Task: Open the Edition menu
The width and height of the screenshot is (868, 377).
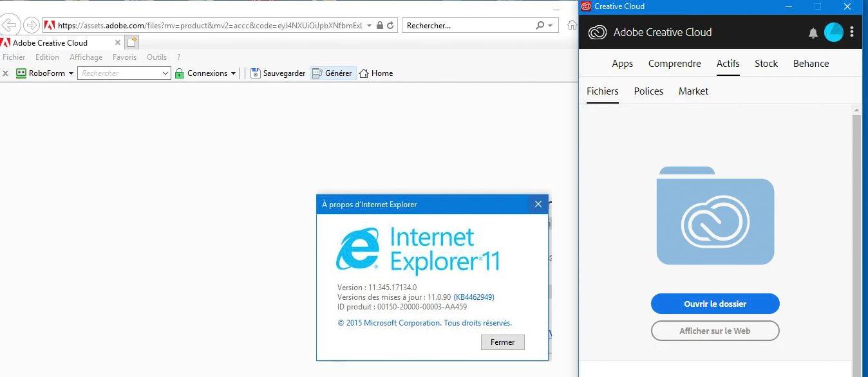Action: [48, 57]
